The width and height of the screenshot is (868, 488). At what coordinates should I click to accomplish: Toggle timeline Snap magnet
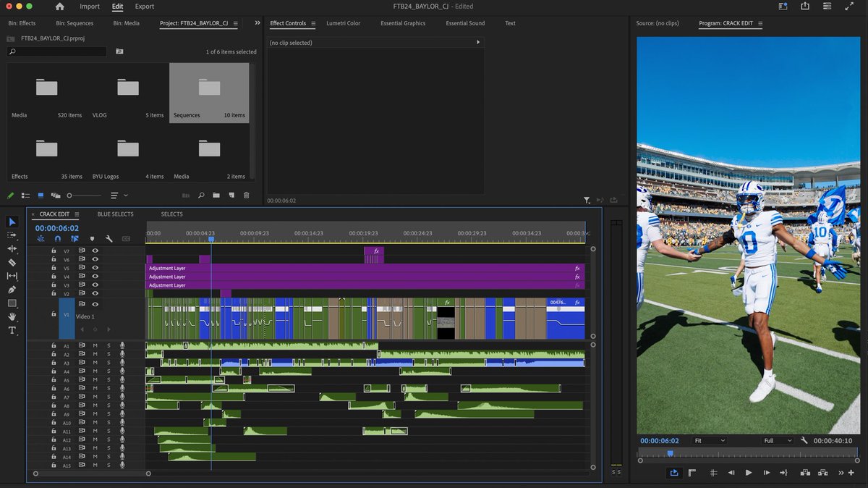point(58,238)
